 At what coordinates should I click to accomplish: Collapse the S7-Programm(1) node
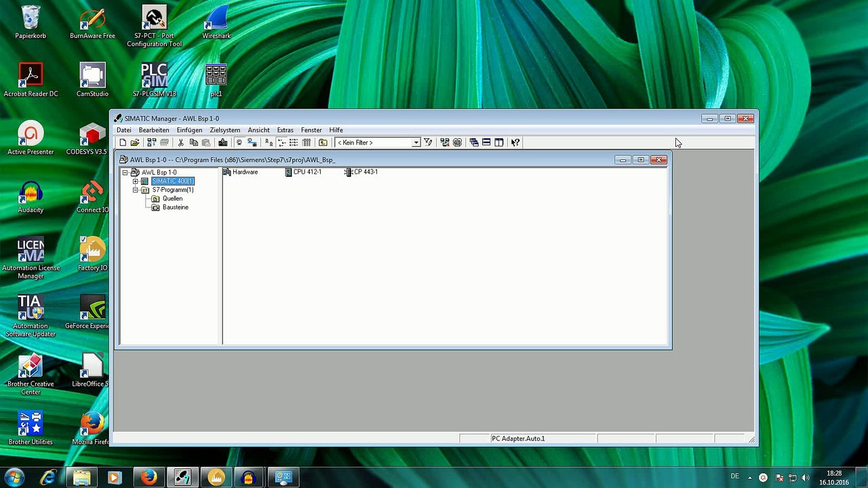pos(135,190)
